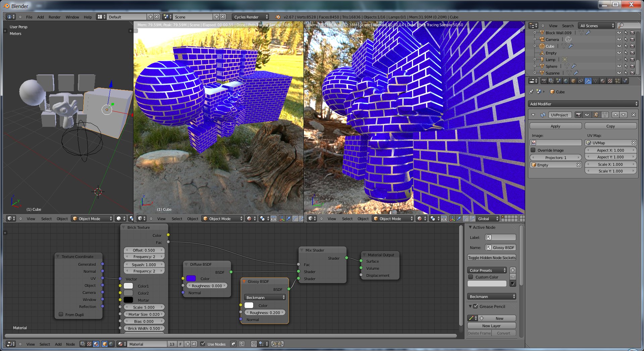Copy selected nodes to clipboard icon
Screen dimensions: 644x351
click(274, 344)
